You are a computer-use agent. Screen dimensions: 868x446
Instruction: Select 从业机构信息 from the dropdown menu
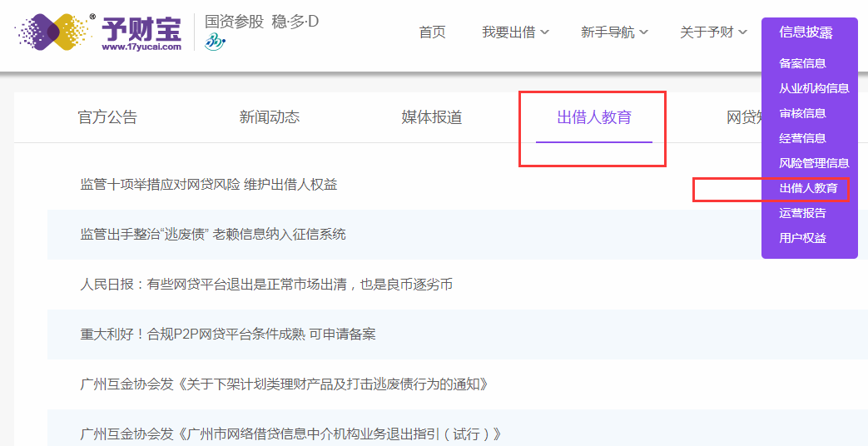click(814, 88)
